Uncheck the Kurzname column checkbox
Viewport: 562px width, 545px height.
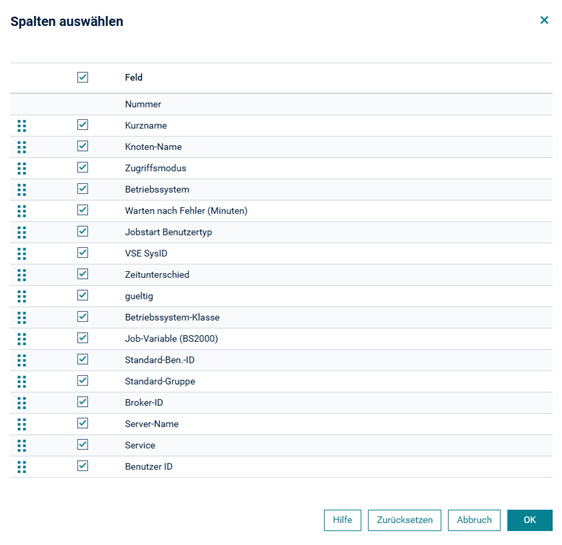82,125
